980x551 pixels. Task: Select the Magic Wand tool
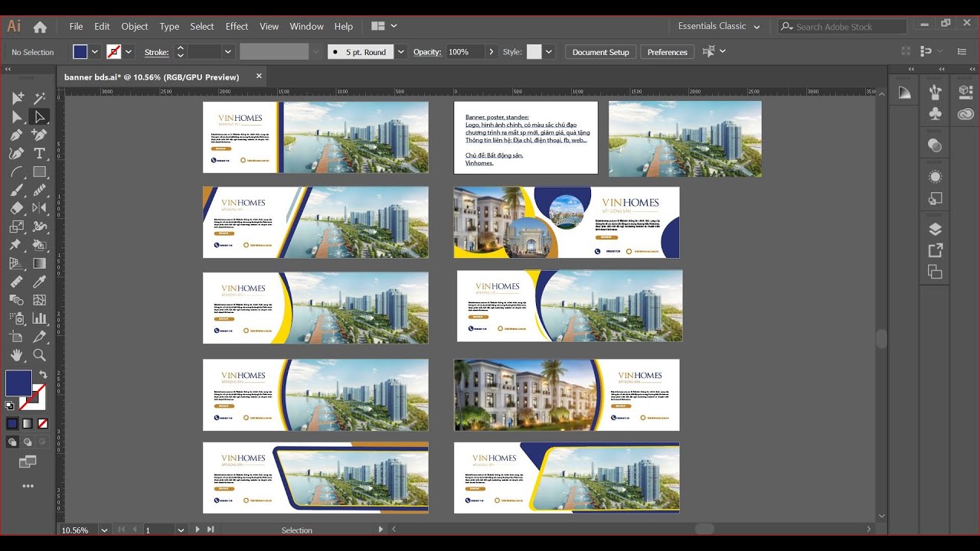(40, 98)
